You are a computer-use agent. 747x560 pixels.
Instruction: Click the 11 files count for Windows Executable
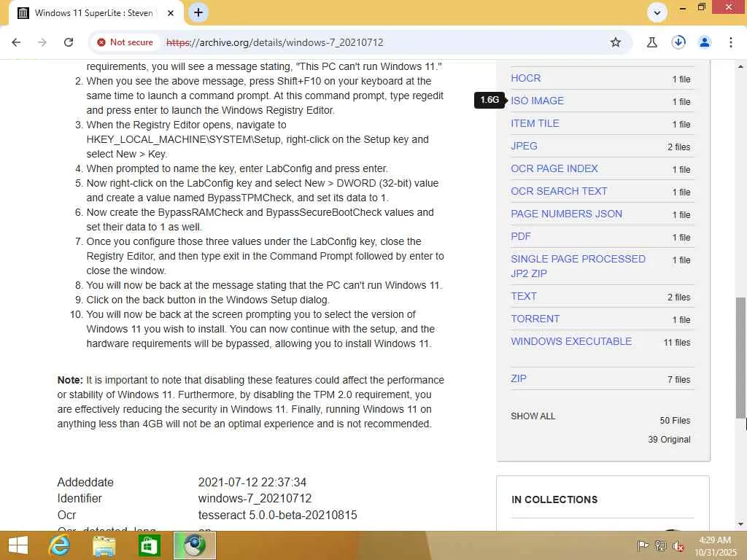tap(676, 343)
